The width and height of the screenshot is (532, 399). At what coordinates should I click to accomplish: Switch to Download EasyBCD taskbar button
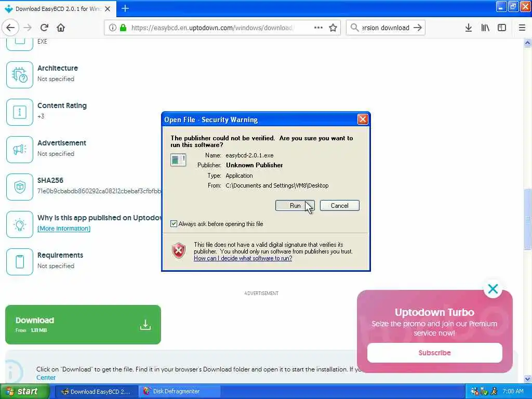(x=96, y=391)
